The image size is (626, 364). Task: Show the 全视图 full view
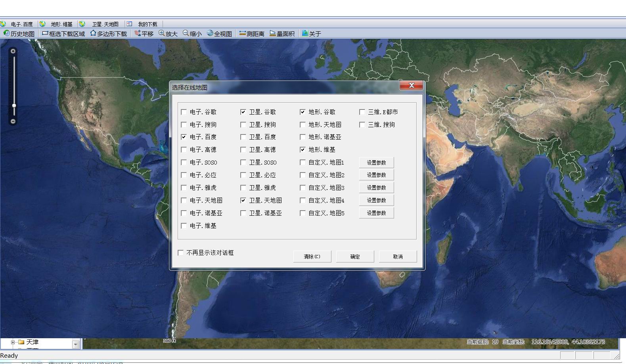pyautogui.click(x=220, y=34)
